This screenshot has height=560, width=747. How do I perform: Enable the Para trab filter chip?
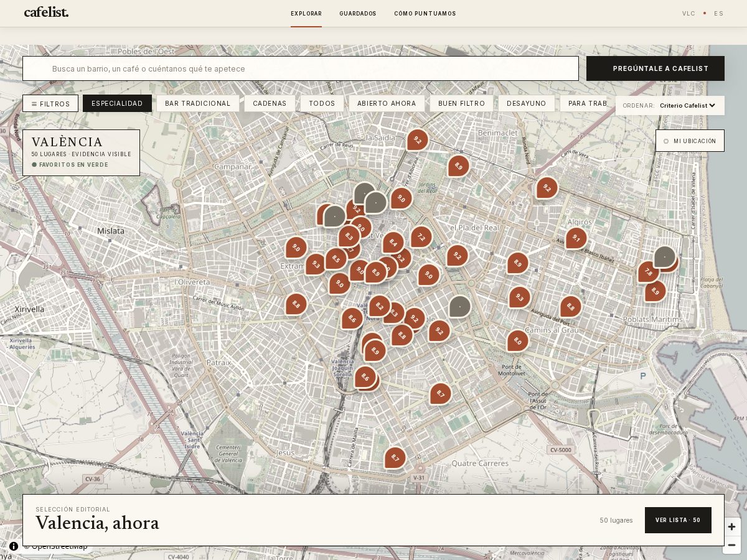pyautogui.click(x=584, y=103)
